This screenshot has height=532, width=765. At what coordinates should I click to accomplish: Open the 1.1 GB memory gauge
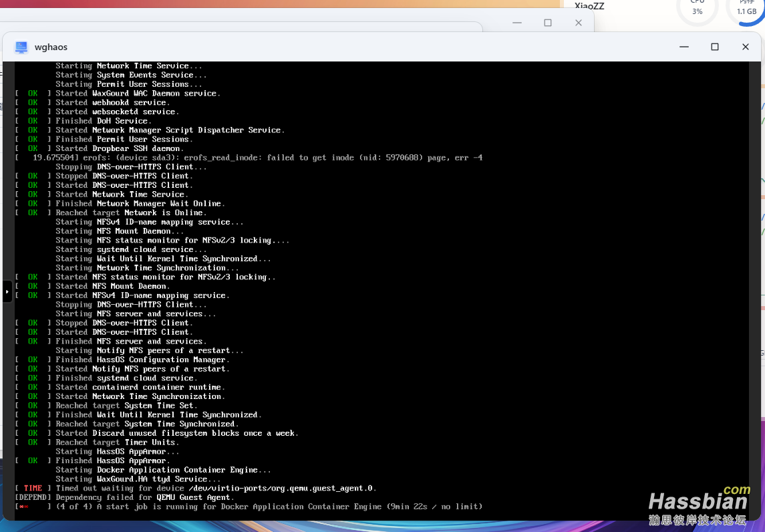[746, 9]
